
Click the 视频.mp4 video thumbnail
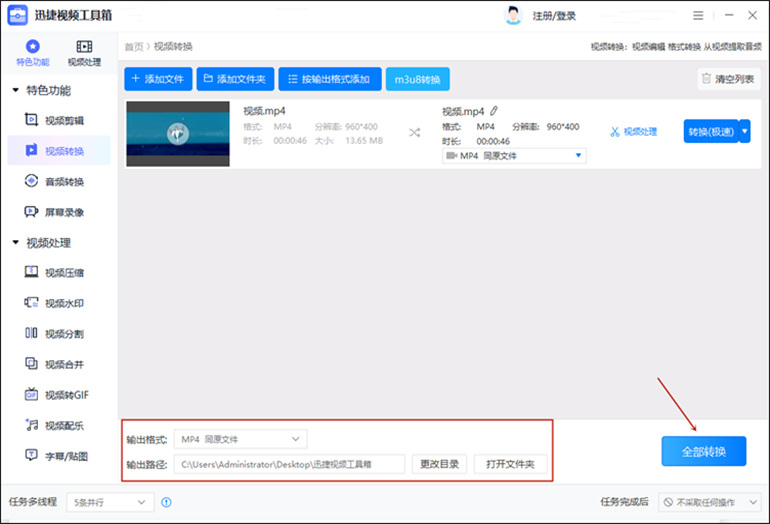(178, 134)
